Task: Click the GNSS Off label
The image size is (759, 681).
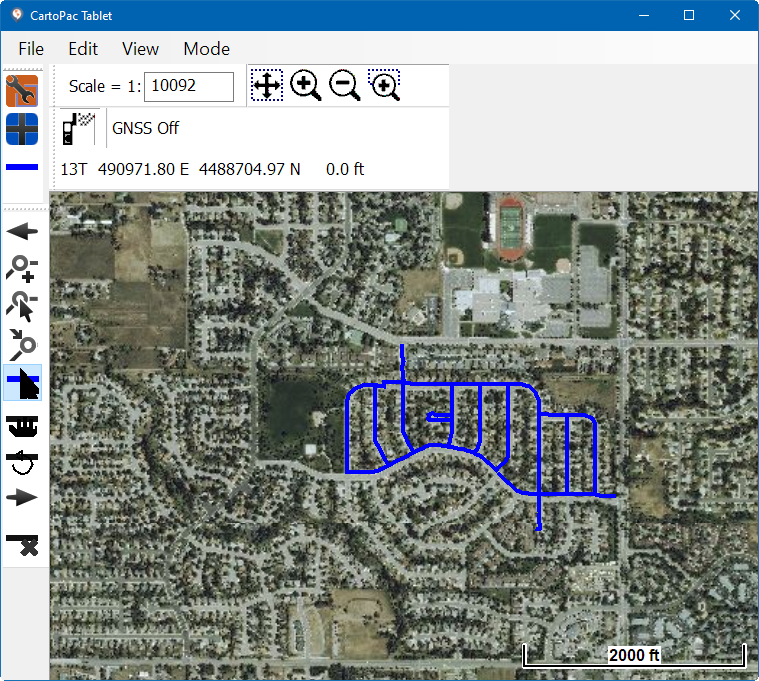Action: [145, 128]
